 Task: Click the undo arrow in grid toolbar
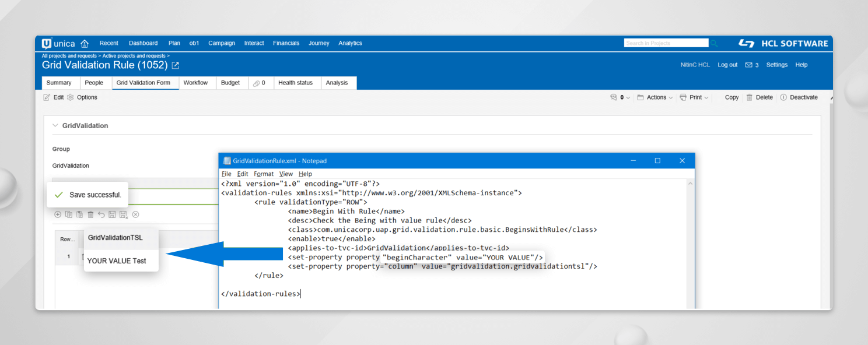click(101, 214)
